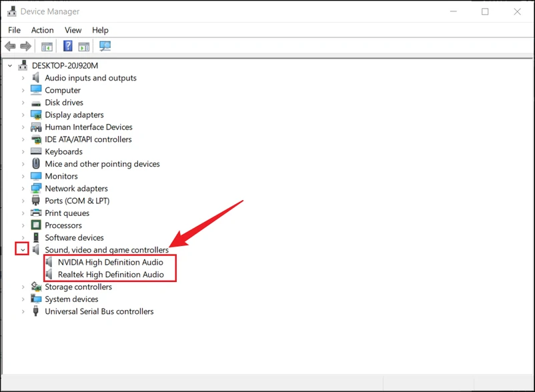Collapse the DESKTOP-20J920M root node
The height and width of the screenshot is (392, 535).
[10, 65]
